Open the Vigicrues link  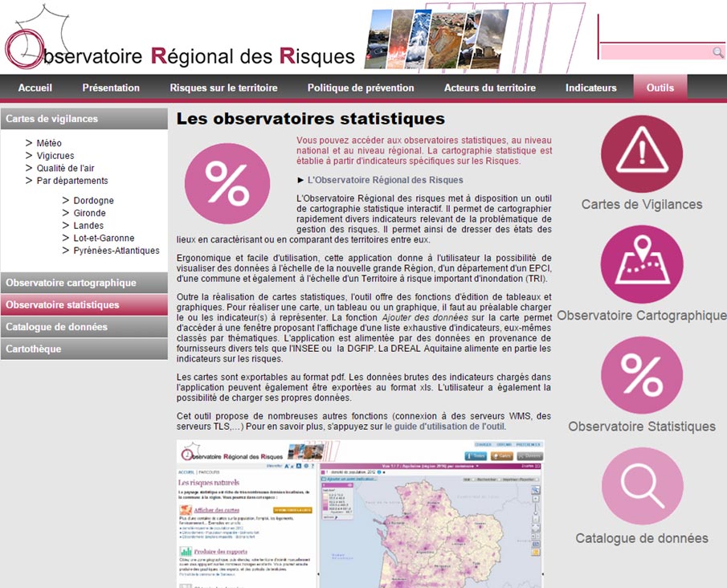(55, 155)
